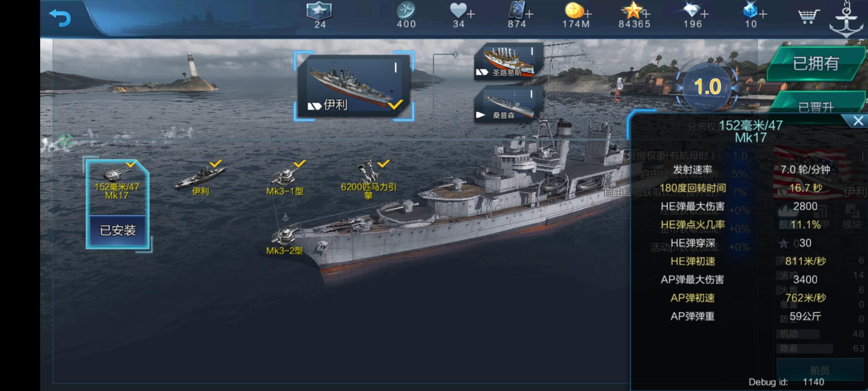Choose the 圣路易斯 ship thumbnail
This screenshot has width=868, height=391.
click(x=509, y=61)
